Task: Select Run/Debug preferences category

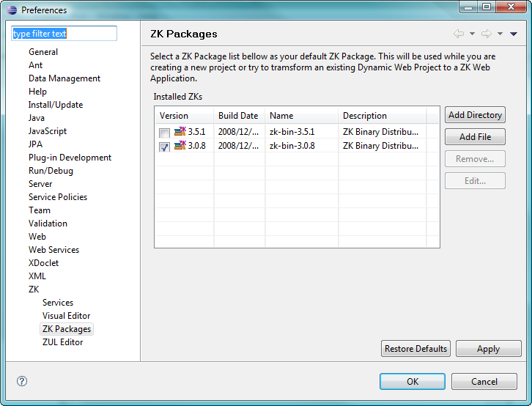Action: pos(51,171)
